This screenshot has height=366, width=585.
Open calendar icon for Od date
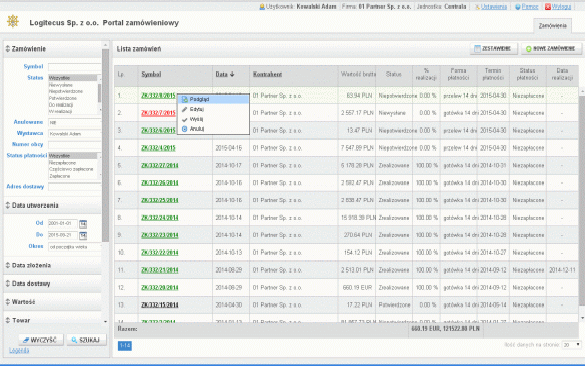(x=83, y=224)
